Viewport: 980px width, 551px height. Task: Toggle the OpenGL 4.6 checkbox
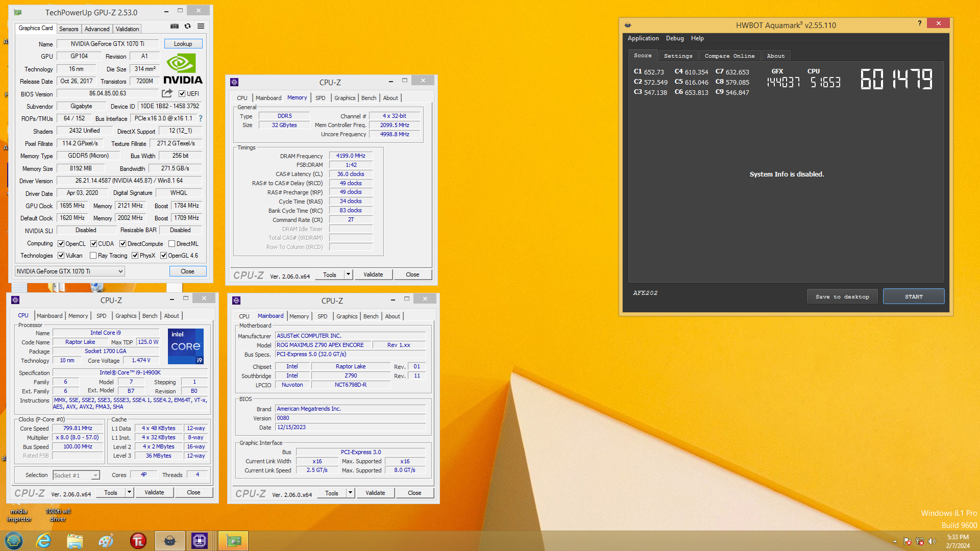[163, 256]
